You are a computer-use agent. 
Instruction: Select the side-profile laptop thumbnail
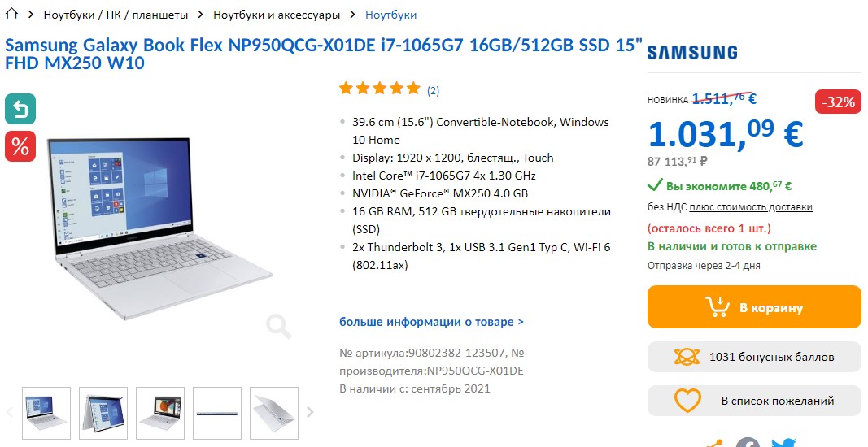pos(217,412)
